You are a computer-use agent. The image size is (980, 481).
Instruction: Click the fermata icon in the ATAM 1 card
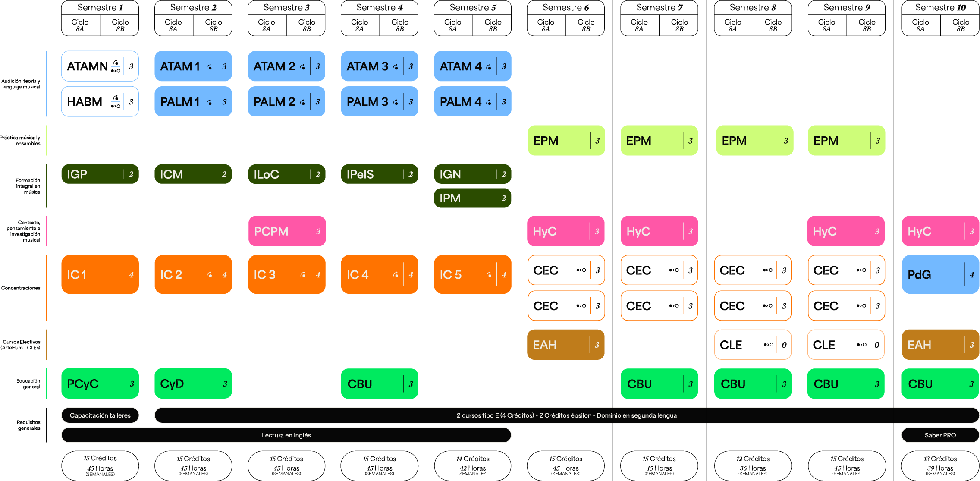[209, 67]
